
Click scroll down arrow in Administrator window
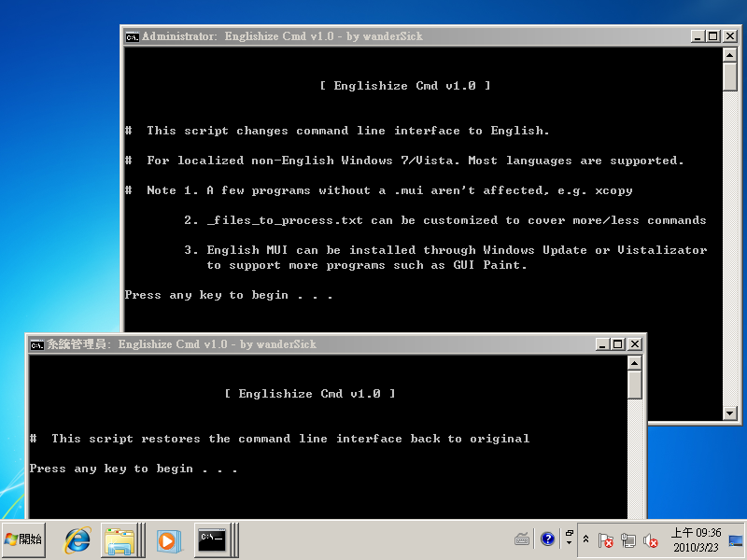tap(730, 413)
